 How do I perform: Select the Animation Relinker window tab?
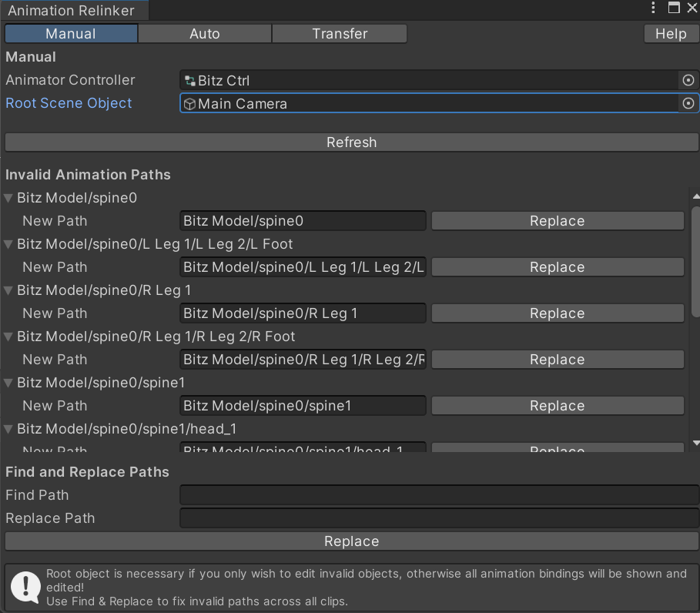pyautogui.click(x=74, y=10)
